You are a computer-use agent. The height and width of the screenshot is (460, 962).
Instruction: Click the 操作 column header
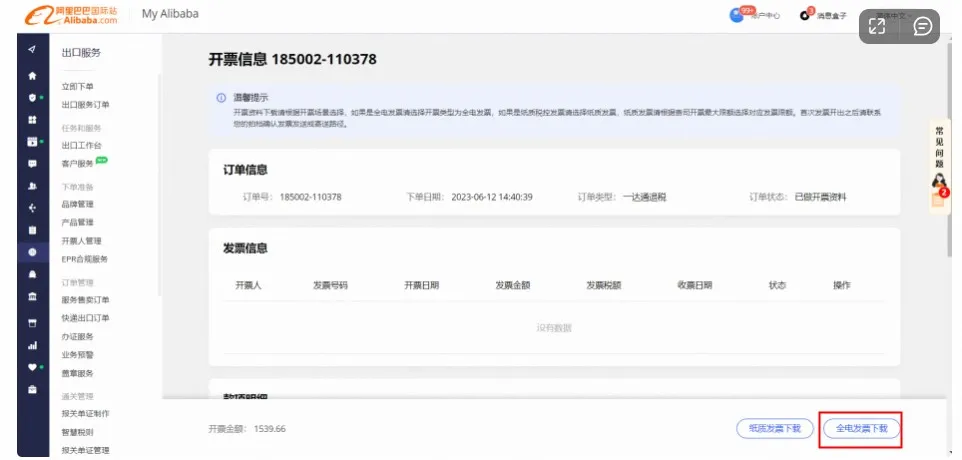pyautogui.click(x=842, y=285)
